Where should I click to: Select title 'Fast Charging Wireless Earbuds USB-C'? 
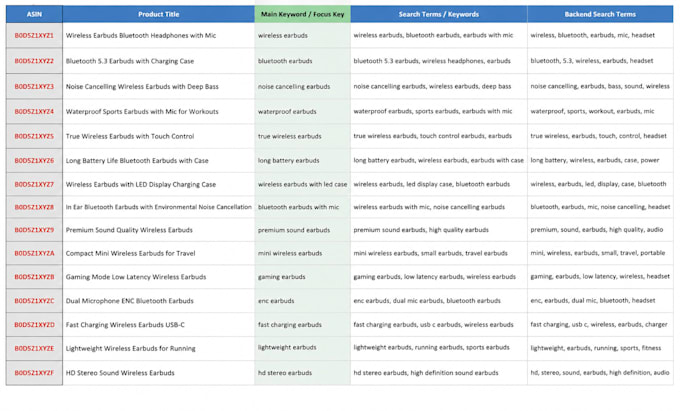(125, 324)
